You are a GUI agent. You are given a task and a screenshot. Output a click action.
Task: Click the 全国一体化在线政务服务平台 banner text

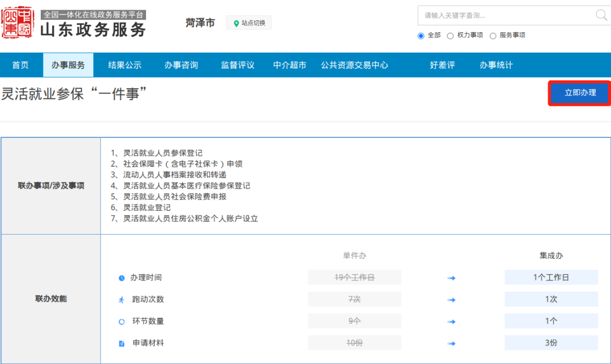point(93,15)
